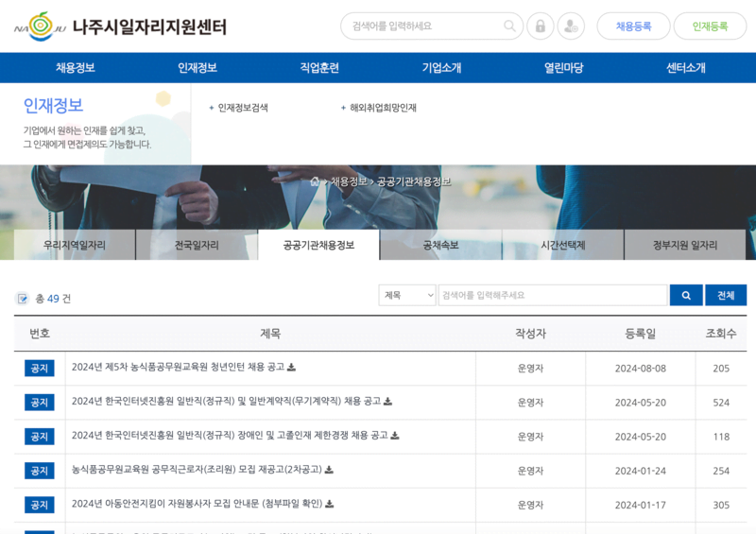Open 인재정보 main menu

click(x=198, y=67)
